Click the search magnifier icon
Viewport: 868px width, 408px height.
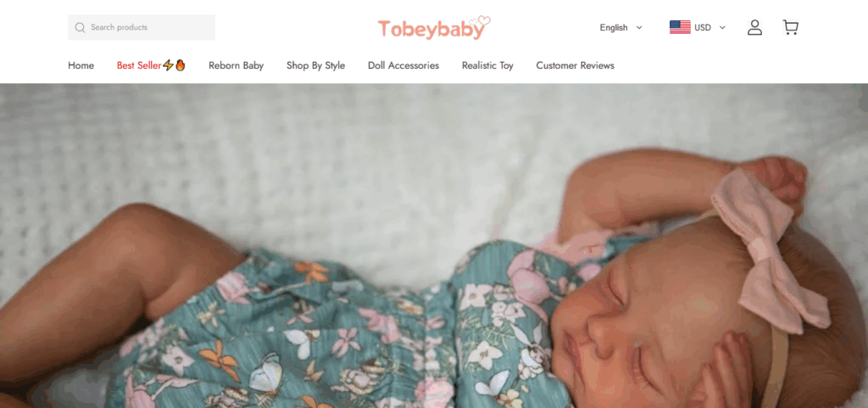[80, 28]
